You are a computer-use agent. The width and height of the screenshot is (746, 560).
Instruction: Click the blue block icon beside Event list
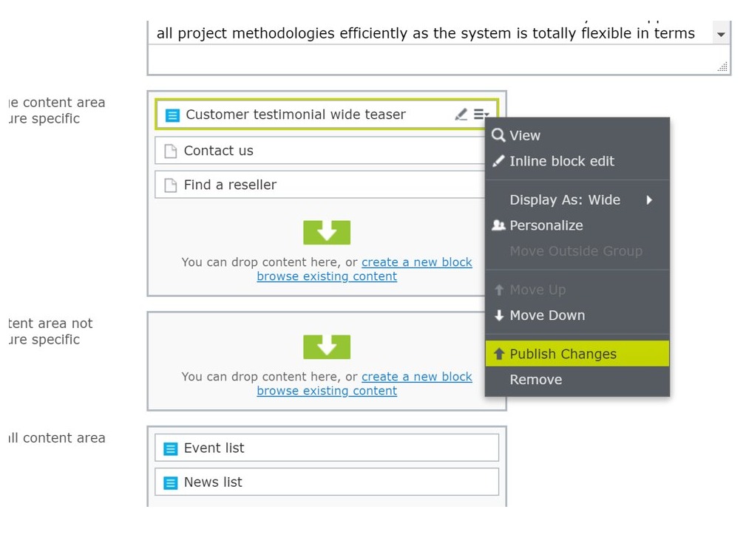point(171,448)
